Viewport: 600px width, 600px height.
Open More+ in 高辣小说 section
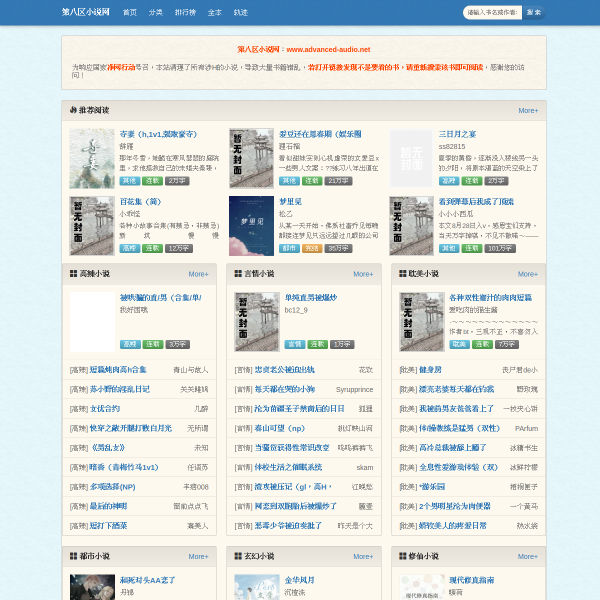[x=198, y=274]
